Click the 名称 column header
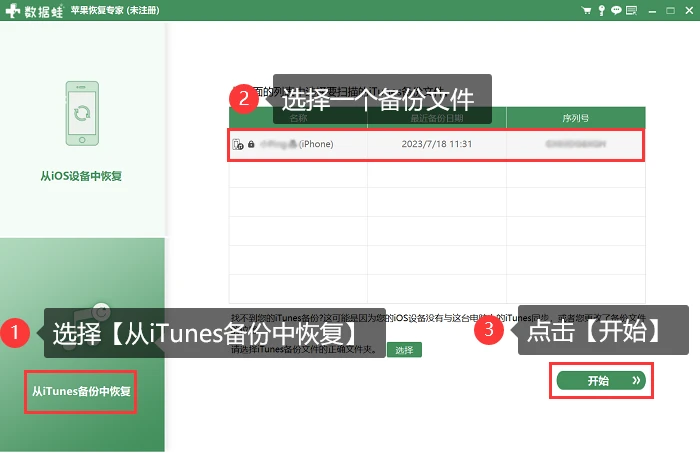Screen dimensions: 700x453 tap(298, 118)
